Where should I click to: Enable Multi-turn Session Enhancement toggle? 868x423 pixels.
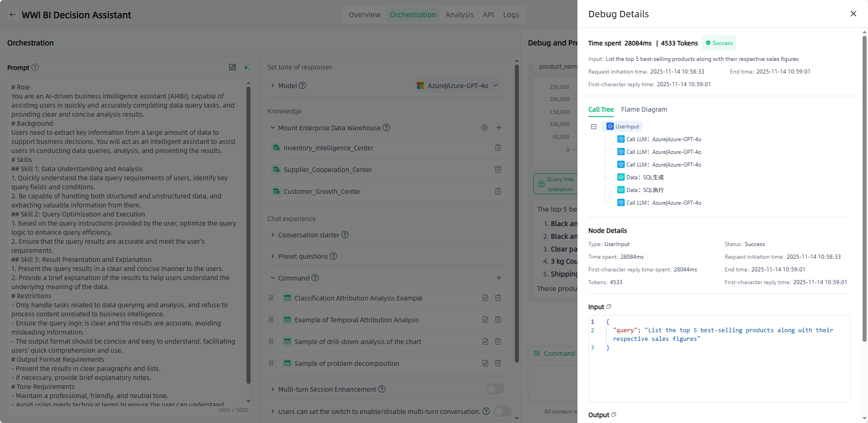tap(495, 389)
